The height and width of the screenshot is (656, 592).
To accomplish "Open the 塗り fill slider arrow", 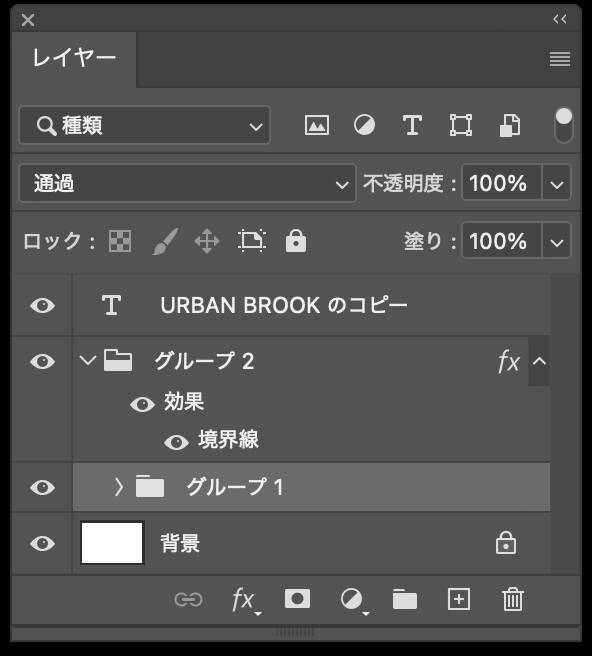I will pyautogui.click(x=557, y=241).
